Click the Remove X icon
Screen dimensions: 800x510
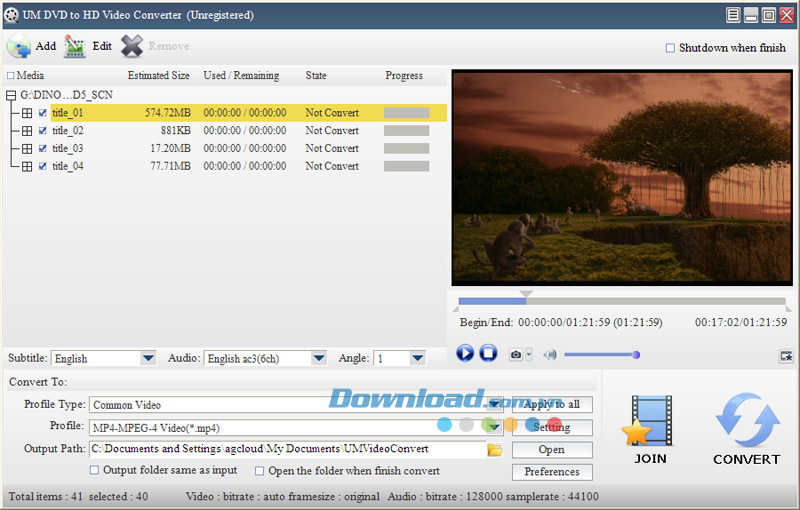pos(132,46)
